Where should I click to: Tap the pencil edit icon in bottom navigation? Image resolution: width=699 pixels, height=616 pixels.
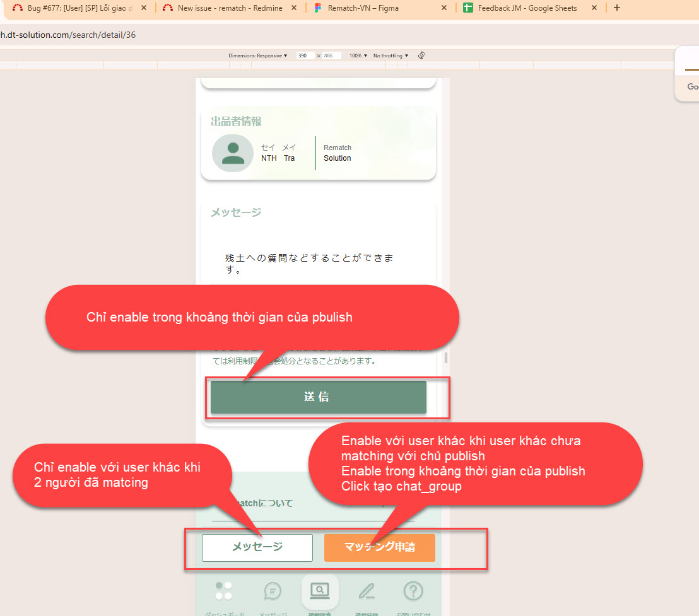pos(367,591)
